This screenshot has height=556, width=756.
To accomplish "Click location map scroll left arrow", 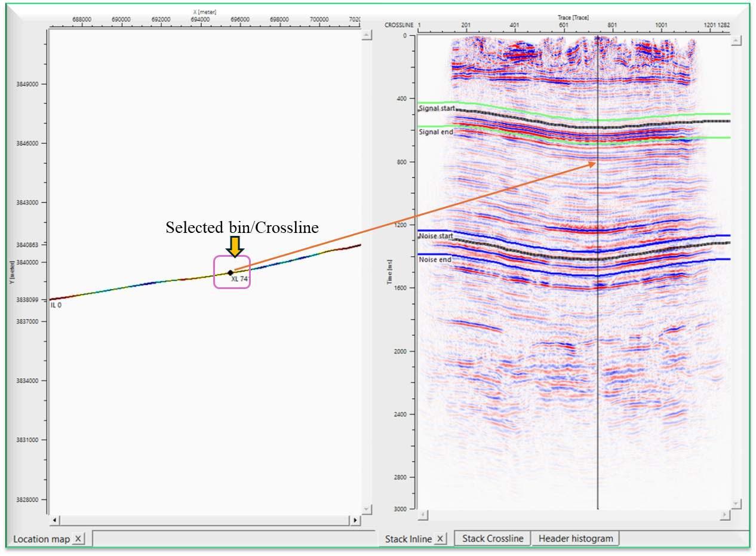I will pyautogui.click(x=55, y=521).
